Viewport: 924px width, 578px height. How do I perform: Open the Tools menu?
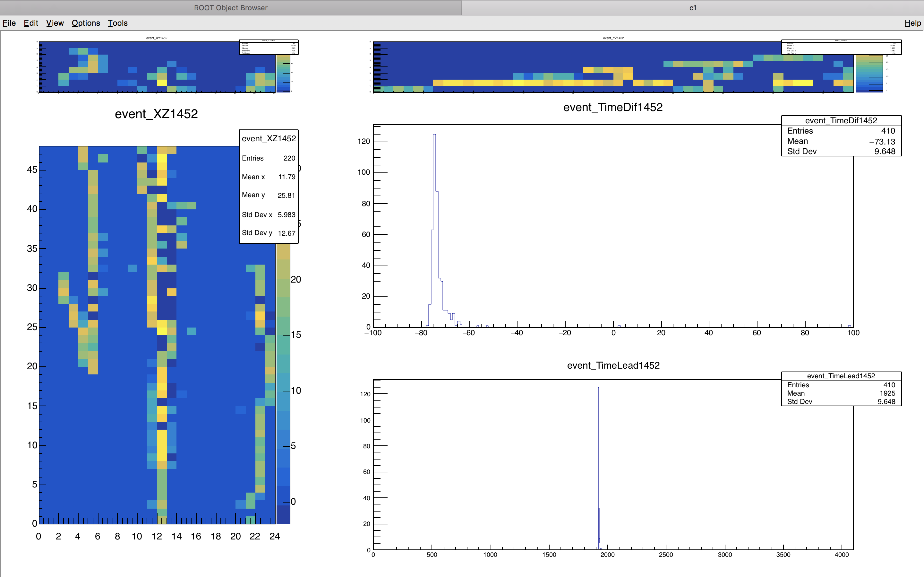[x=118, y=23]
